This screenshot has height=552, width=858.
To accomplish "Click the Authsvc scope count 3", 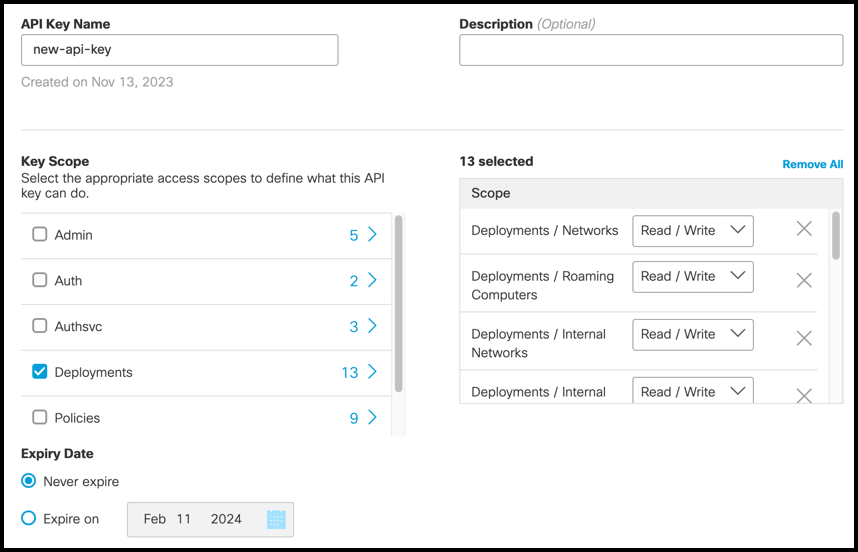I will (x=353, y=327).
